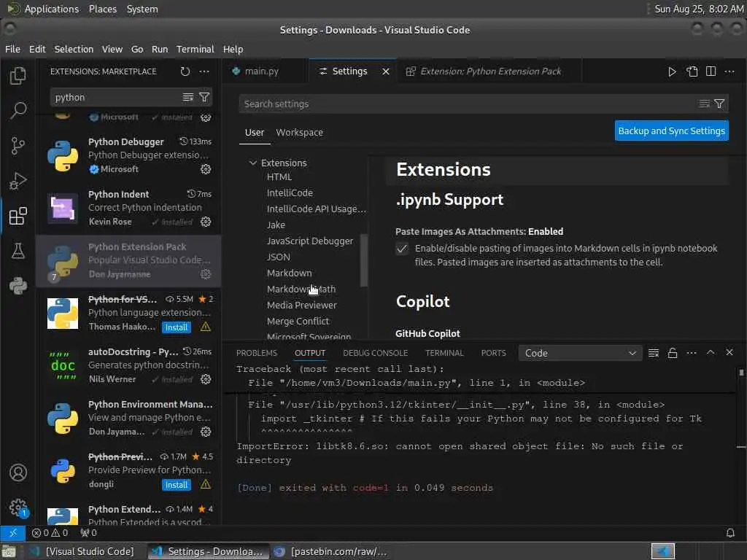747x560 pixels.
Task: Open the gear for Python Extension Pack
Action: 205,274
